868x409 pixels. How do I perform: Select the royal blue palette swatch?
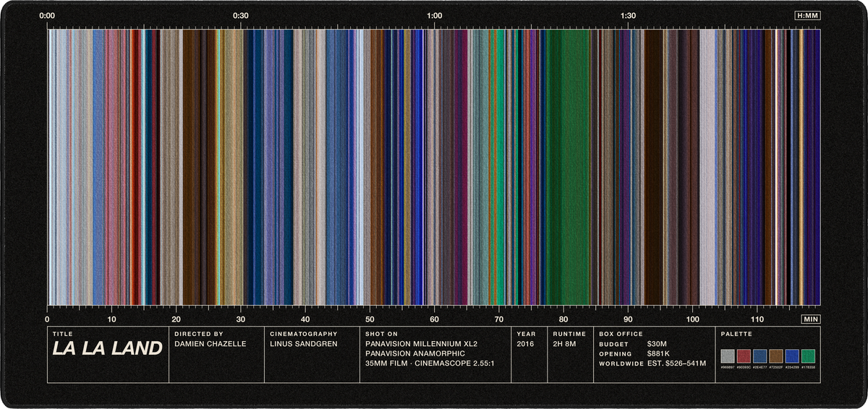pyautogui.click(x=792, y=356)
